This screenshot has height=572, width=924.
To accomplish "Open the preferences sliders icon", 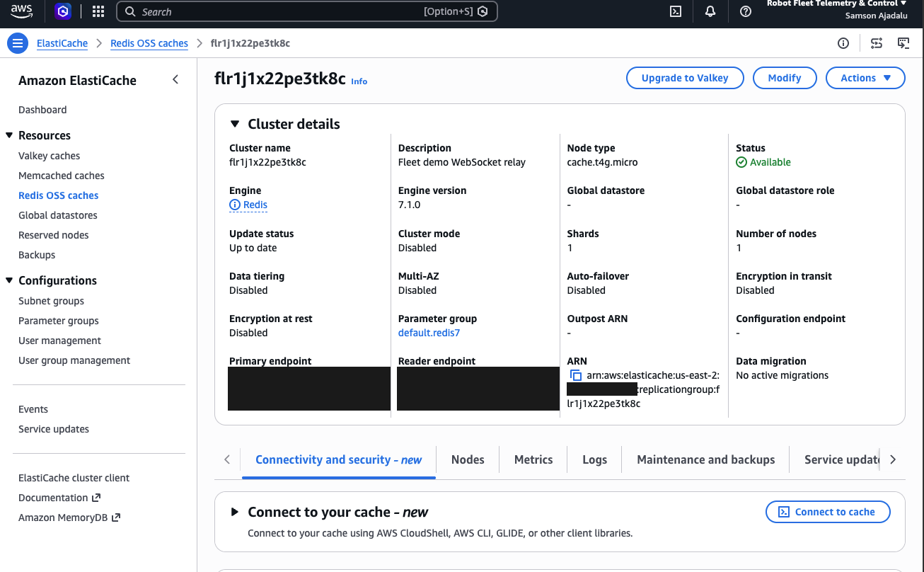I will [x=877, y=43].
